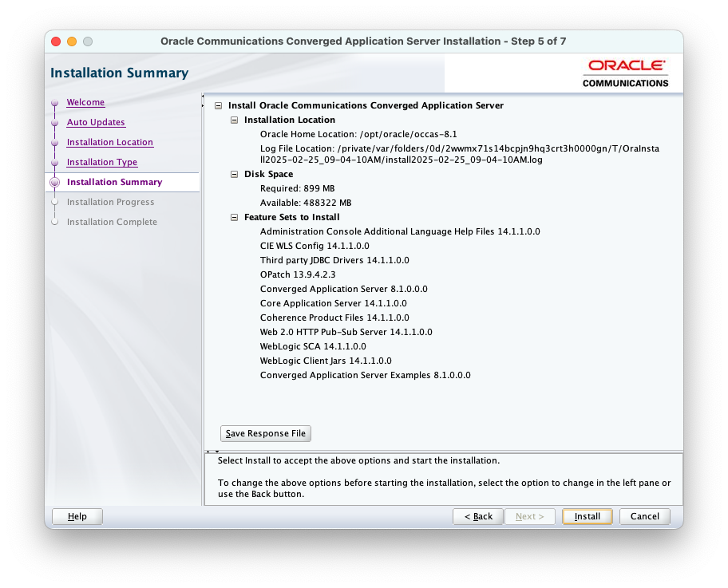Click the Welcome step bullet icon

click(55, 103)
